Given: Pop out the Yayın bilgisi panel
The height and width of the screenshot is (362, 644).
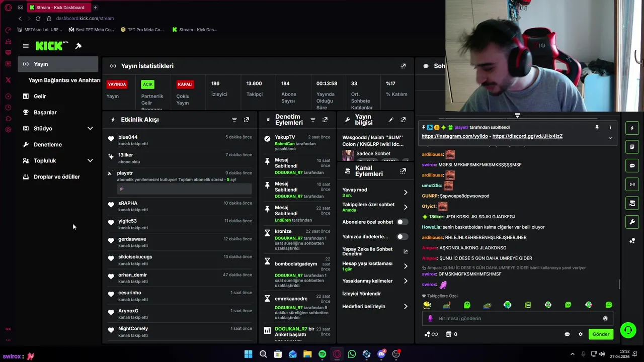Looking at the screenshot, I should coord(403,120).
